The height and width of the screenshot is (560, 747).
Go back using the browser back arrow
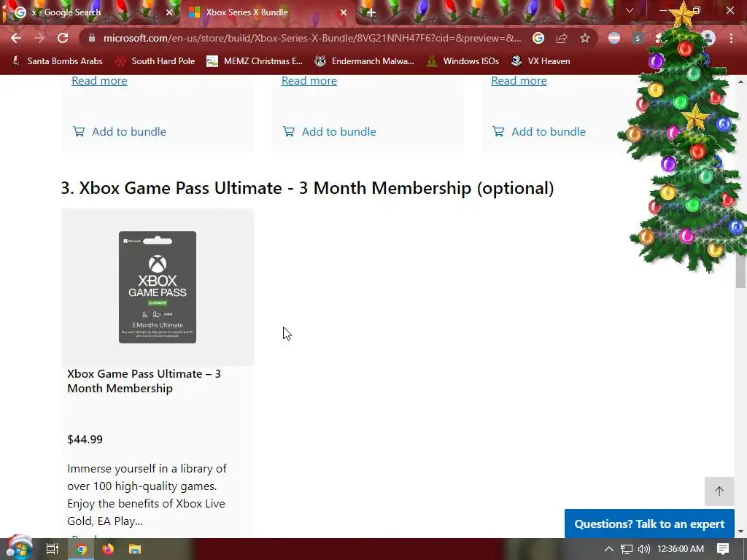point(16,38)
